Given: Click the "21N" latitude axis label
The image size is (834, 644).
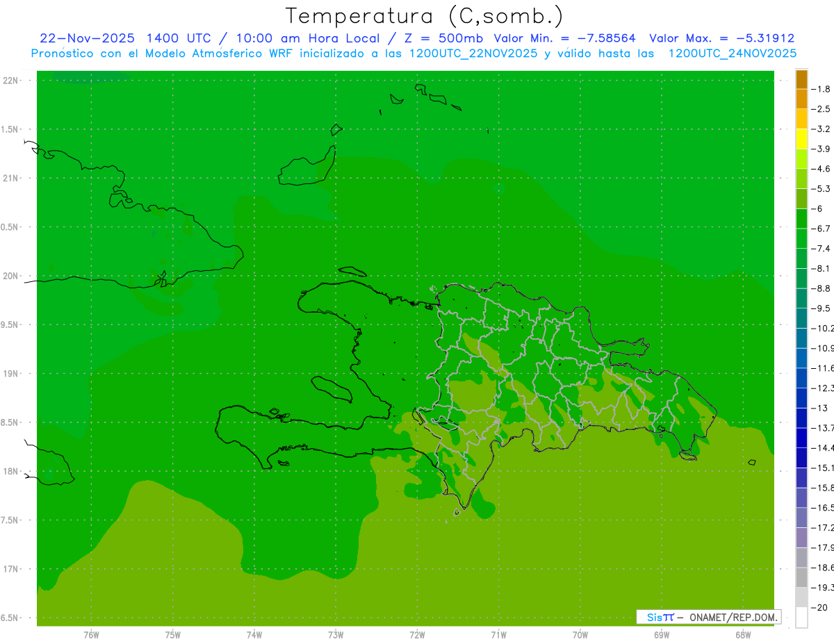Looking at the screenshot, I should click(10, 179).
